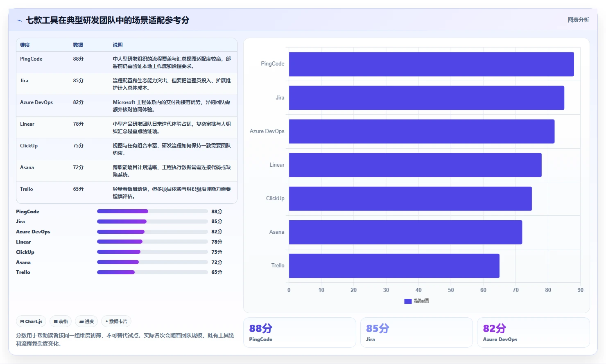Select the 88分 PingCode data card

point(300,332)
